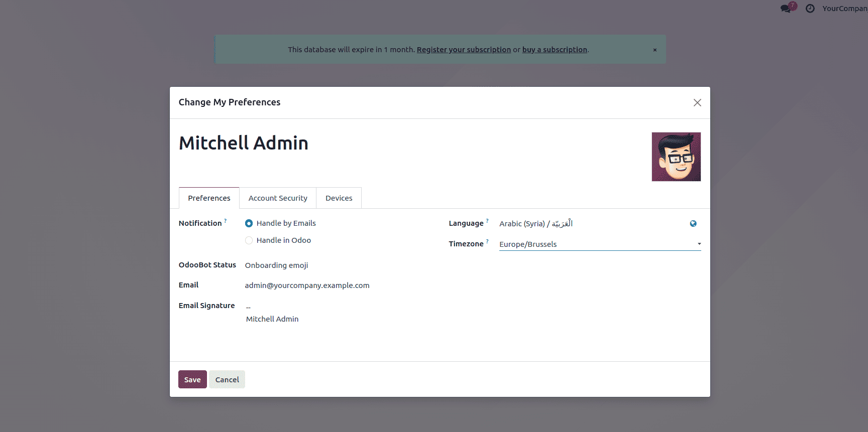Click the Notification help question mark

click(225, 221)
